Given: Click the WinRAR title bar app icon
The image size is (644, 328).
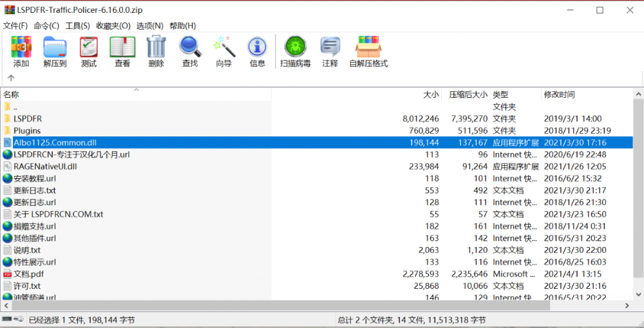Looking at the screenshot, I should (9, 10).
